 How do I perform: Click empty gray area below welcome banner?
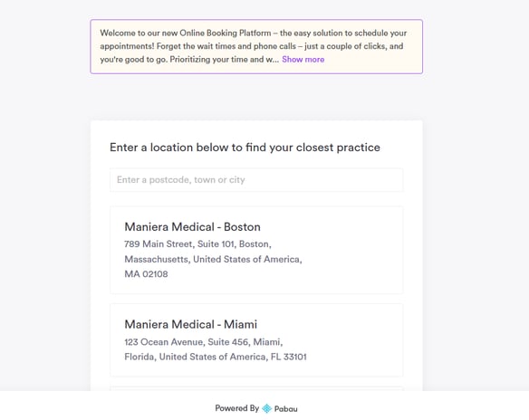pos(256,97)
